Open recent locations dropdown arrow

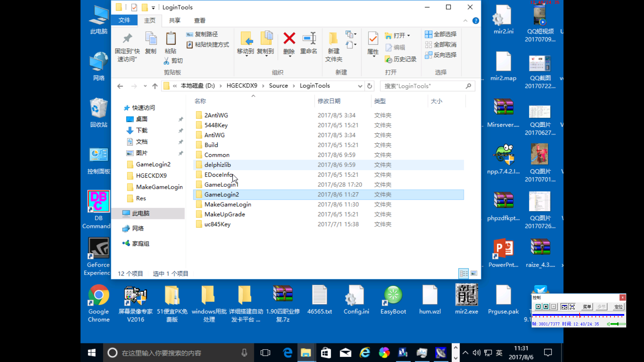[x=145, y=86]
